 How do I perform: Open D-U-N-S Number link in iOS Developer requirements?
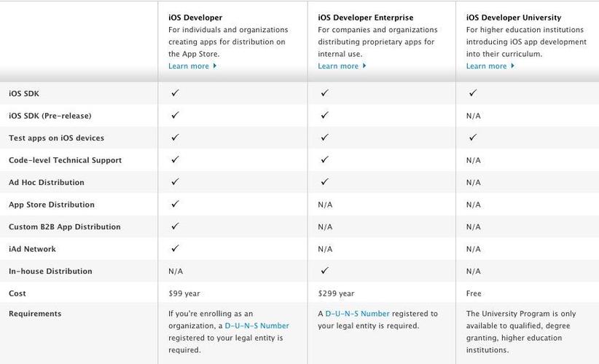[x=257, y=326]
